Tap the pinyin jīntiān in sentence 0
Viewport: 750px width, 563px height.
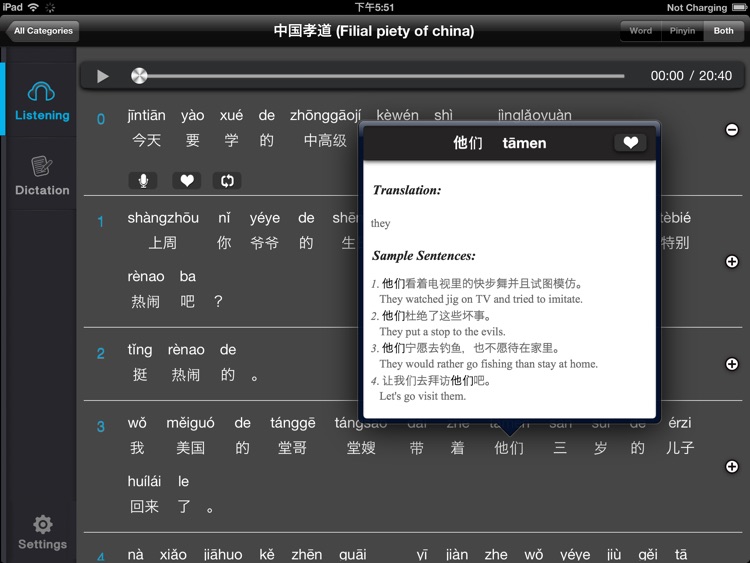[146, 115]
